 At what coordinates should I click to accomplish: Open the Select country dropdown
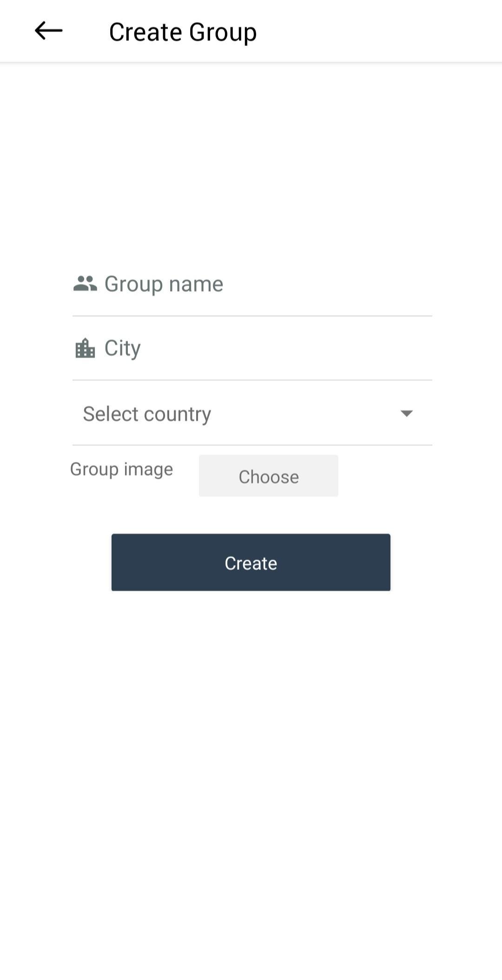click(252, 413)
